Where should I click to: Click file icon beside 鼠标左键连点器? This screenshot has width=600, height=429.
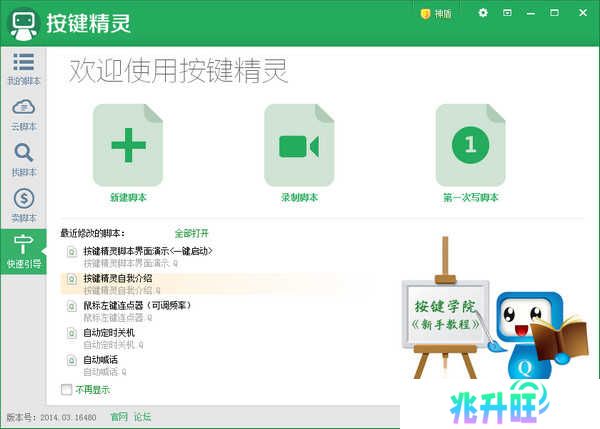pos(72,306)
